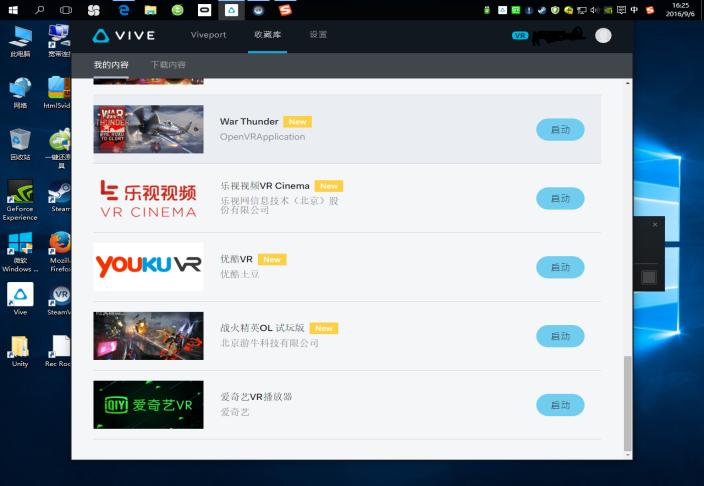Click the YOUKU VR thumbnail
This screenshot has height=486, width=704.
(x=148, y=267)
